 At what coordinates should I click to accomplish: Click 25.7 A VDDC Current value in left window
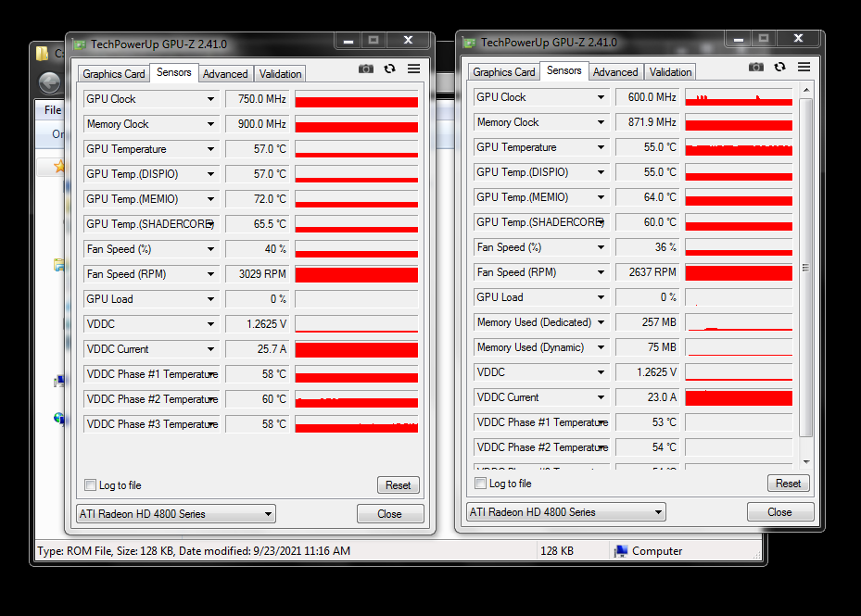tap(257, 349)
